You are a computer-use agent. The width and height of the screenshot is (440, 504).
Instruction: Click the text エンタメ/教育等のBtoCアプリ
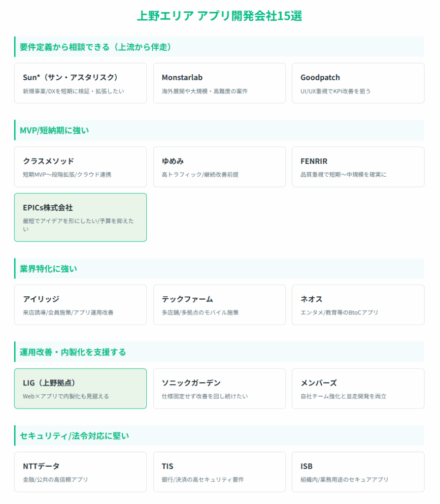(339, 313)
